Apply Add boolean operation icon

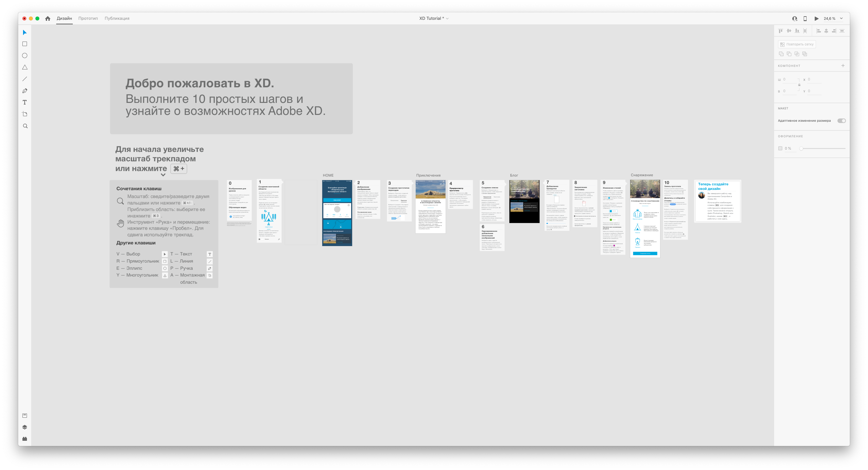(x=781, y=54)
